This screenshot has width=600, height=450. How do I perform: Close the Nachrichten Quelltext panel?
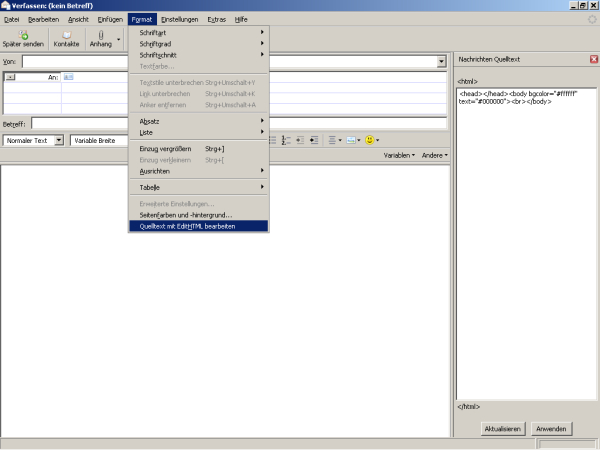[x=594, y=59]
